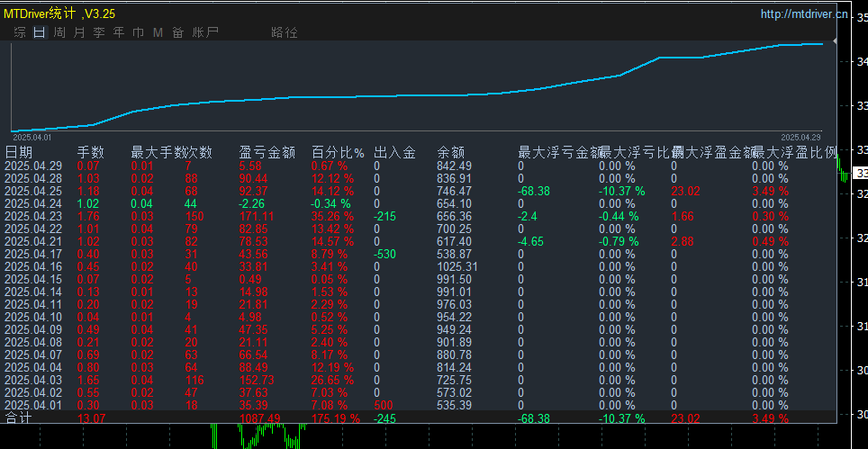Click the 路径 path button

[285, 32]
